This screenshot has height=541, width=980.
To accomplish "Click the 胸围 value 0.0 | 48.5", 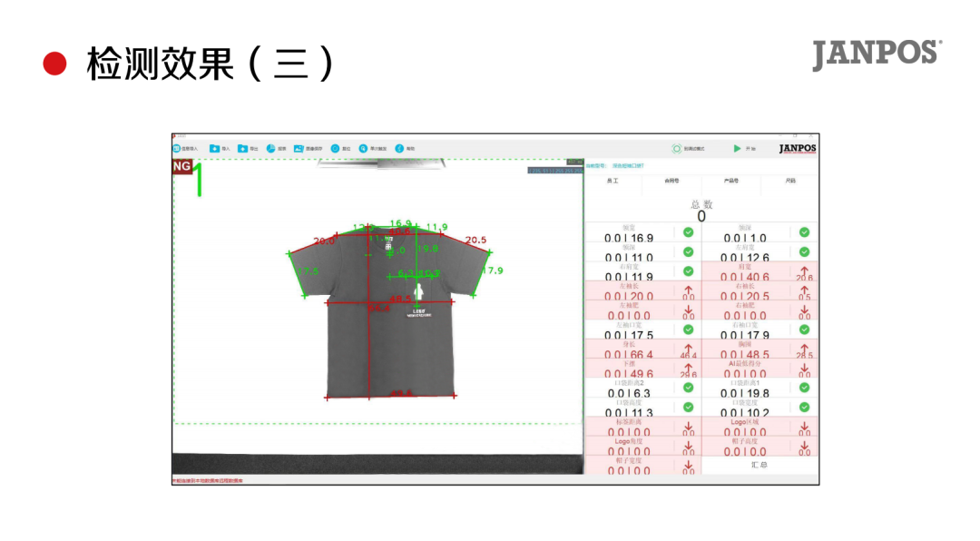I will point(745,354).
